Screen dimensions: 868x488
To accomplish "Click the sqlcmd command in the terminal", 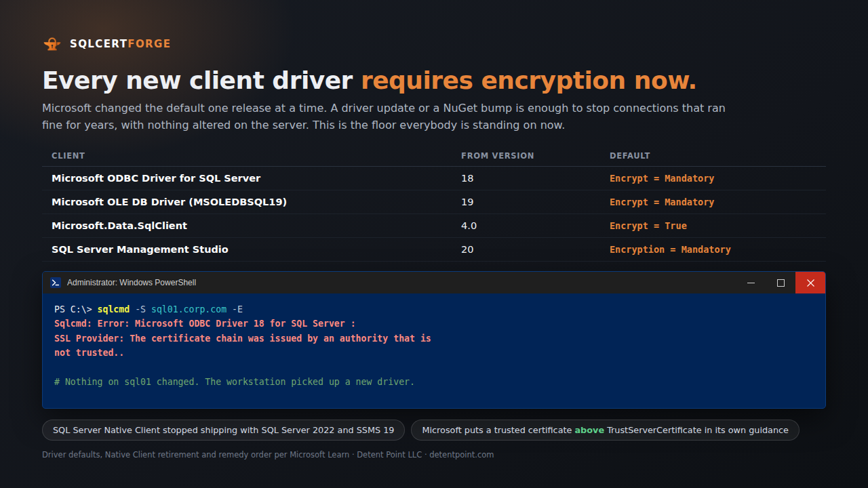I will (x=113, y=309).
